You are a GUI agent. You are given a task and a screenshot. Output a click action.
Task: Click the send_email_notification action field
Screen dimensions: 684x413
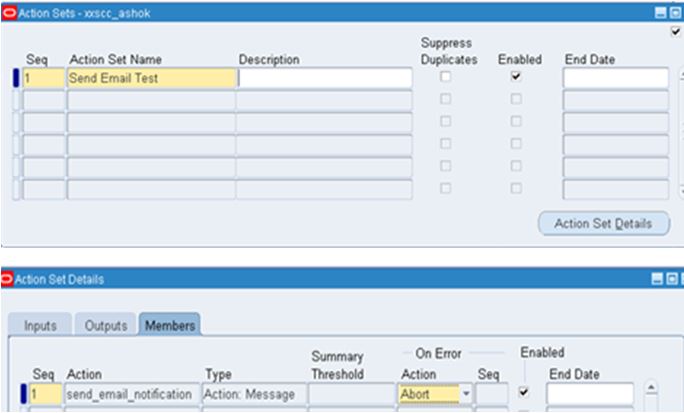tap(132, 394)
